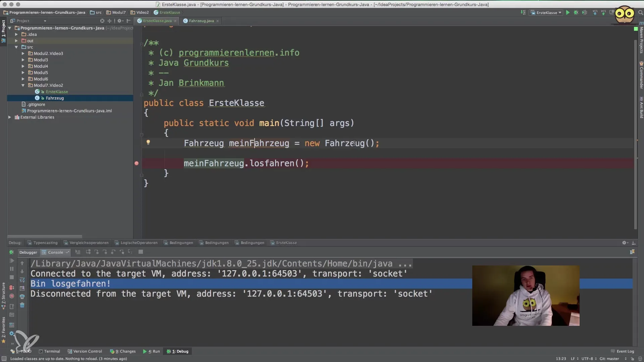Viewport: 644px width, 362px height.
Task: Click the intention light bulb in gutter
Action: [x=148, y=142]
